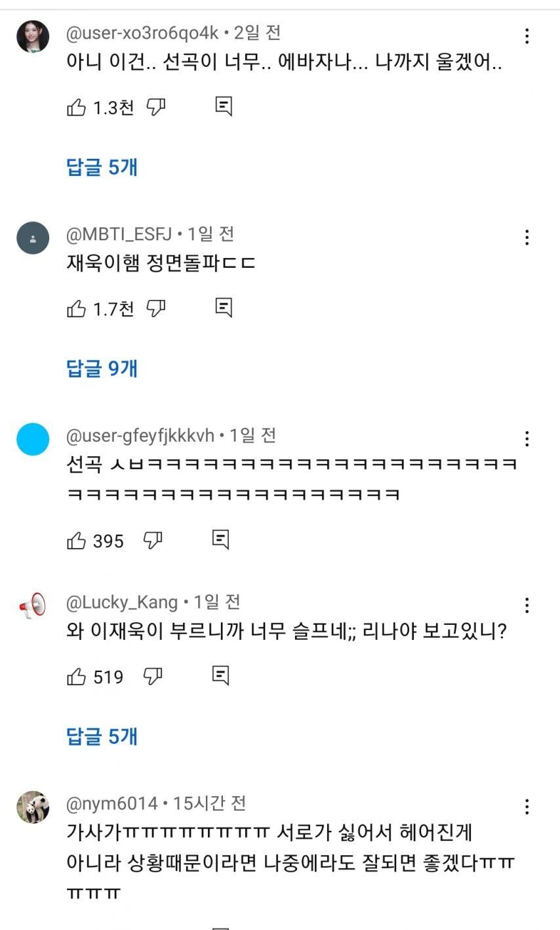The image size is (560, 930).
Task: Open the @Lucky_Kang channel username link
Action: pos(122,602)
